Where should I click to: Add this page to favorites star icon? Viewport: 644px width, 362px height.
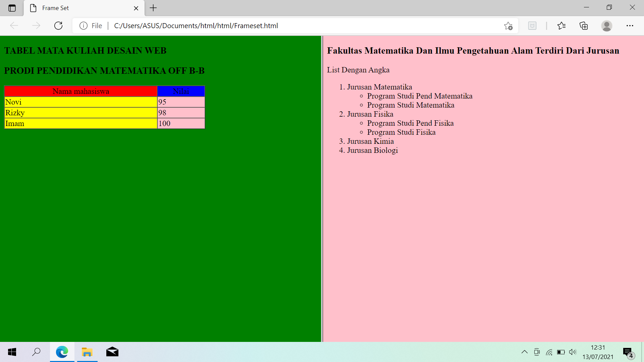coord(508,26)
